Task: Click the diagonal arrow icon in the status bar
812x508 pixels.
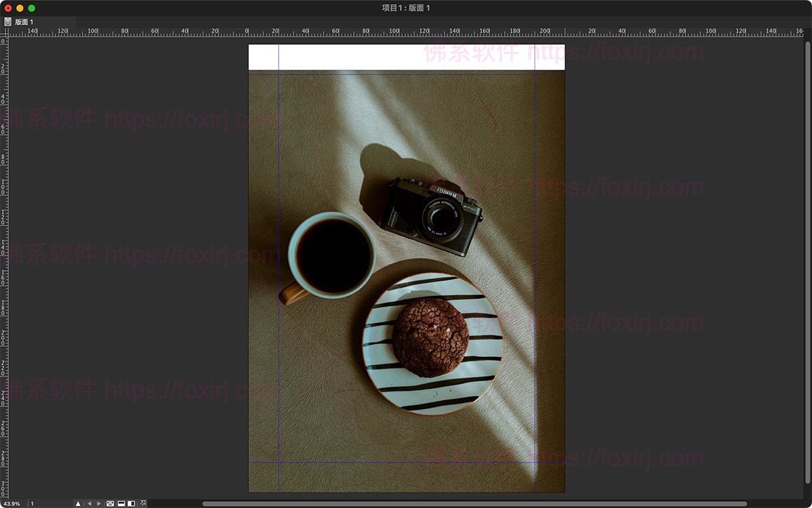Action: tap(143, 503)
